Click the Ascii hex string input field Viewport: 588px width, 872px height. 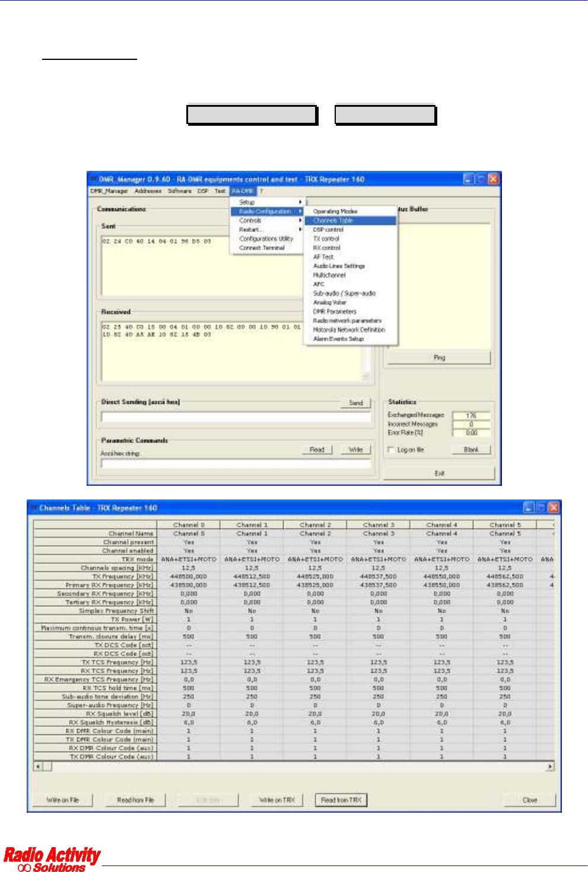[236, 464]
